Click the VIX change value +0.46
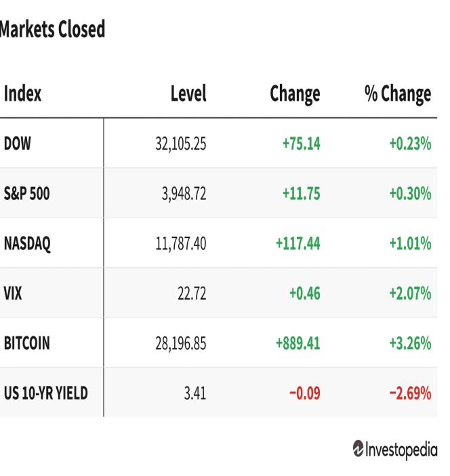The height and width of the screenshot is (476, 450). point(305,293)
